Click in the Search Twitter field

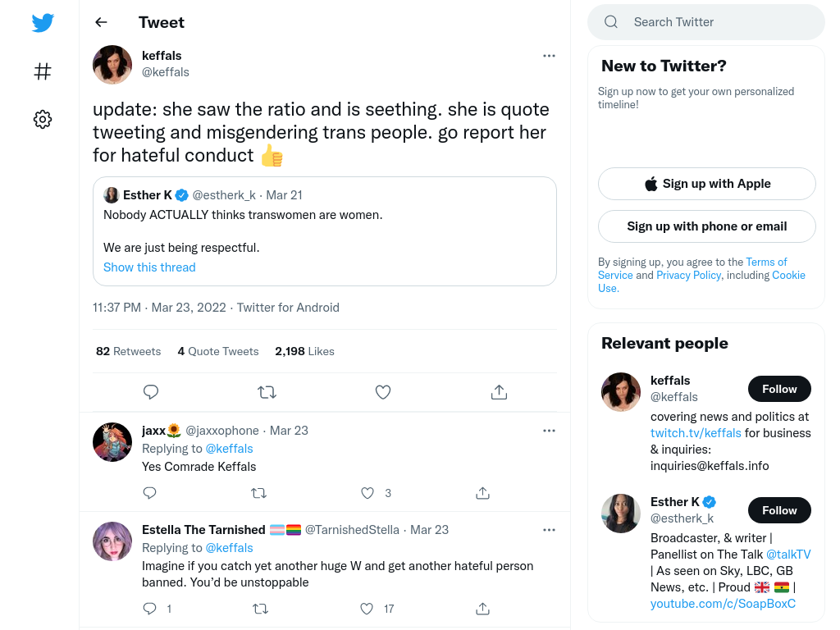[706, 22]
